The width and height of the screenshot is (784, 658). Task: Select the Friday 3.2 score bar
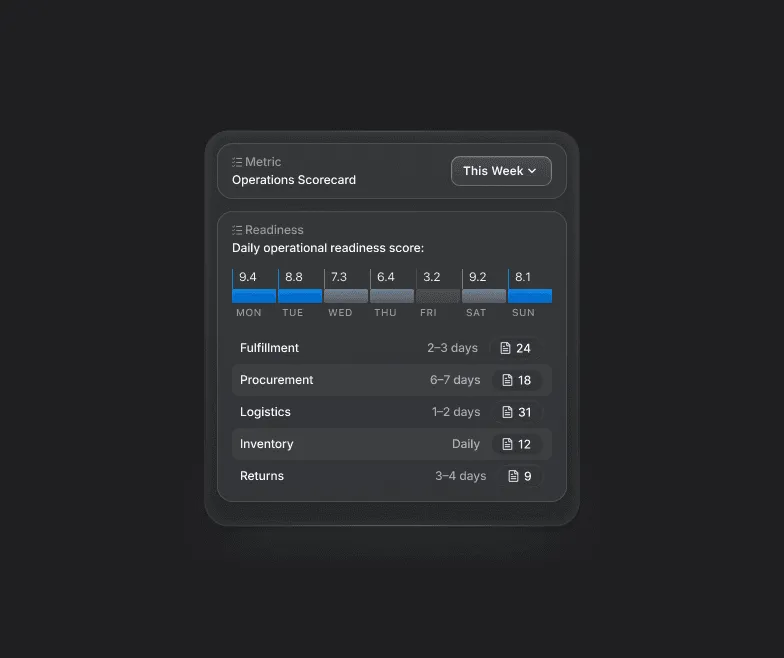pos(438,296)
